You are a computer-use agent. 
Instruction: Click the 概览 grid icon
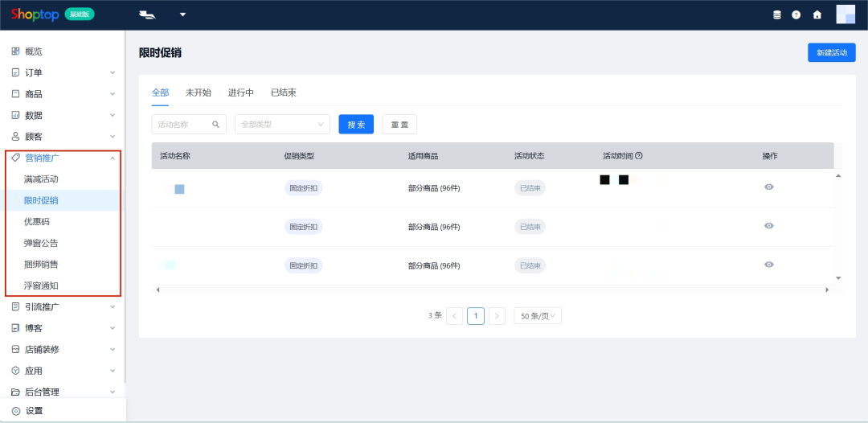pyautogui.click(x=15, y=51)
